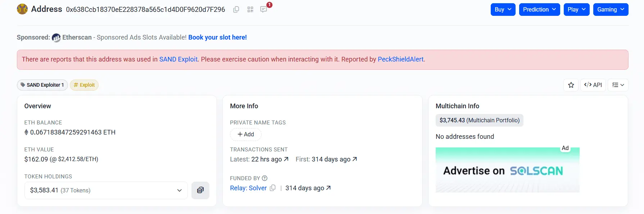Screen dimensions: 644x214
Task: Open the Play menu
Action: click(577, 9)
